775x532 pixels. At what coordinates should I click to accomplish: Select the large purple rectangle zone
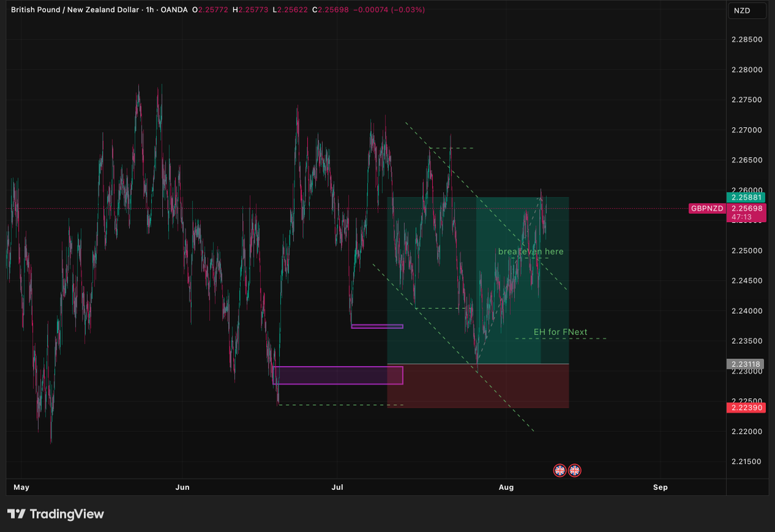tap(338, 375)
